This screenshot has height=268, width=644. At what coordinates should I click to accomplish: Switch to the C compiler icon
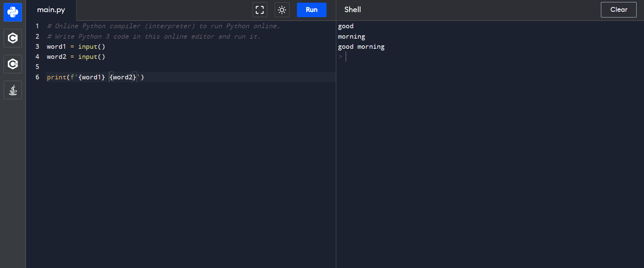point(13,38)
